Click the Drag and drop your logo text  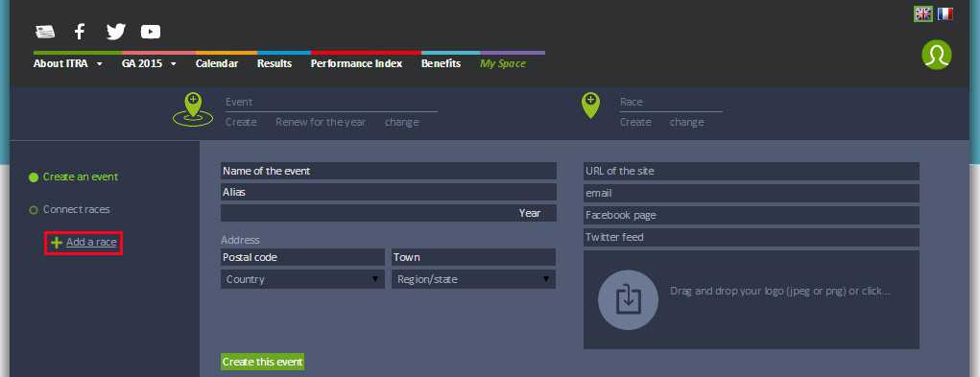[780, 291]
